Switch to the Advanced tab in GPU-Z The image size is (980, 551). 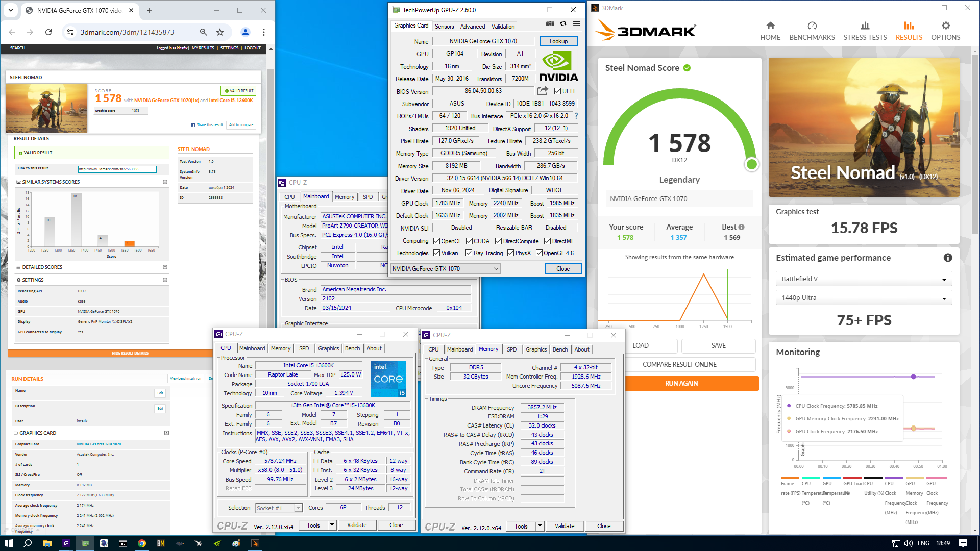(x=473, y=27)
